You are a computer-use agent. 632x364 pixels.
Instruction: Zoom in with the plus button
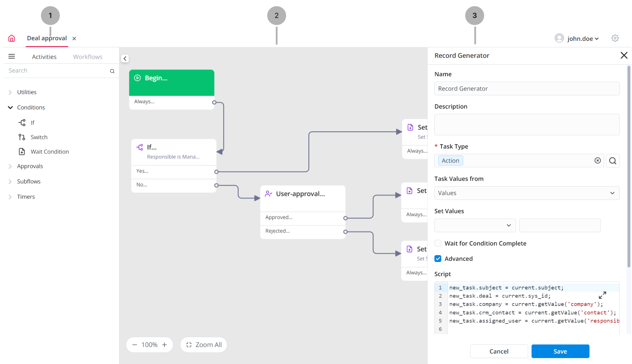tap(164, 345)
